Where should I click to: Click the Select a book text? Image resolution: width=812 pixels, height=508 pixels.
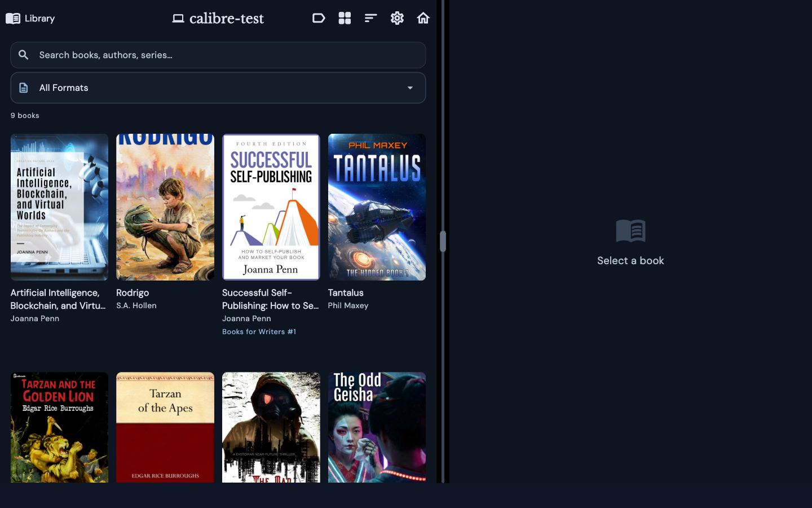[x=630, y=261]
